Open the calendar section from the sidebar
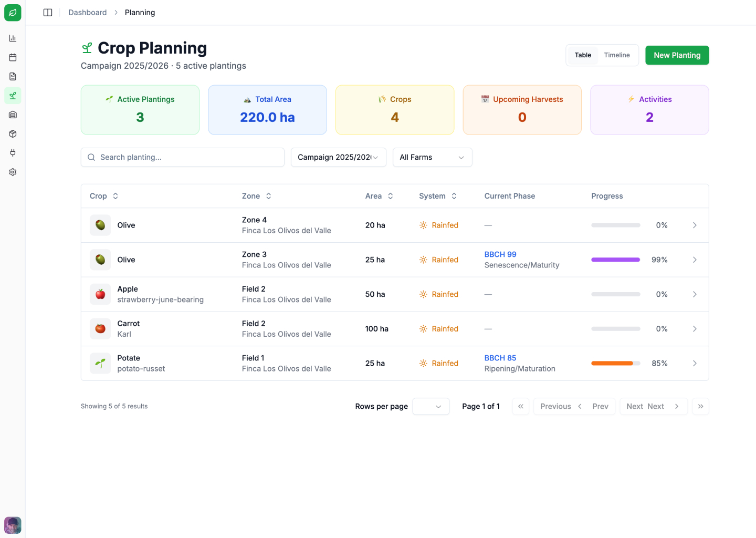This screenshot has width=756, height=538. point(12,57)
